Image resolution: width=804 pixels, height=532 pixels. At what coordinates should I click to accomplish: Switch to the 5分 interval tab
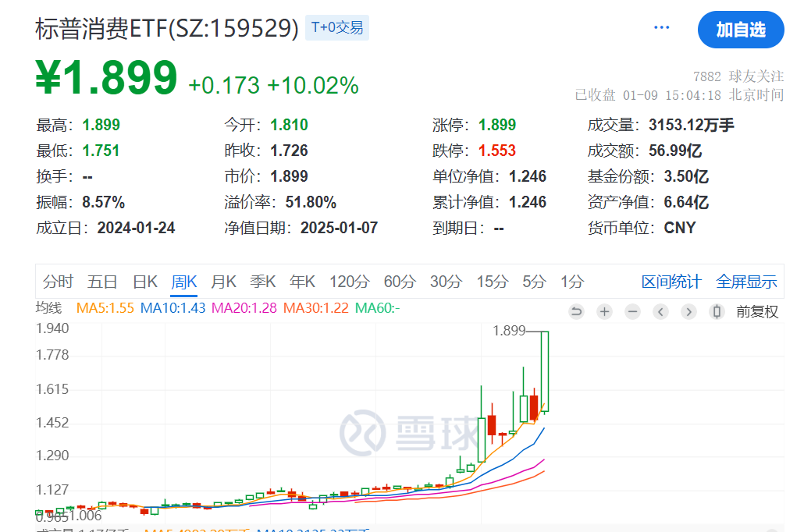pos(534,282)
